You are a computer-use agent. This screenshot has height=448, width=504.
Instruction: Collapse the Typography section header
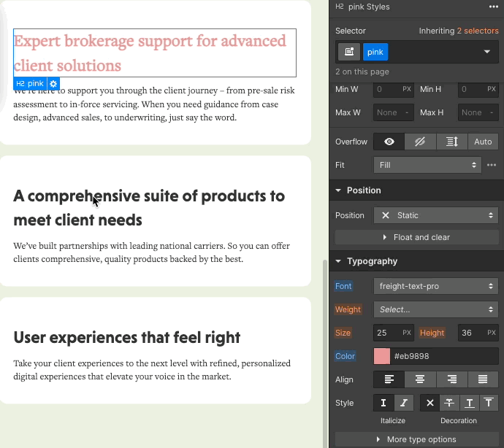click(373, 261)
